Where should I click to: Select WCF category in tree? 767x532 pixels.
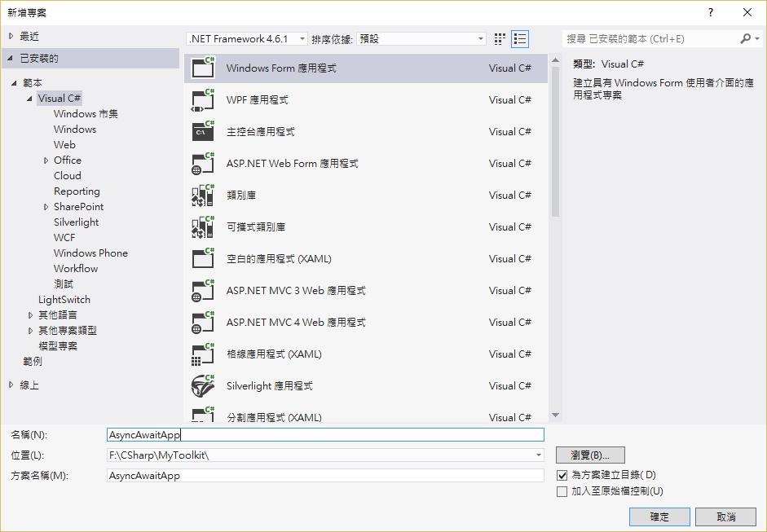coord(64,238)
